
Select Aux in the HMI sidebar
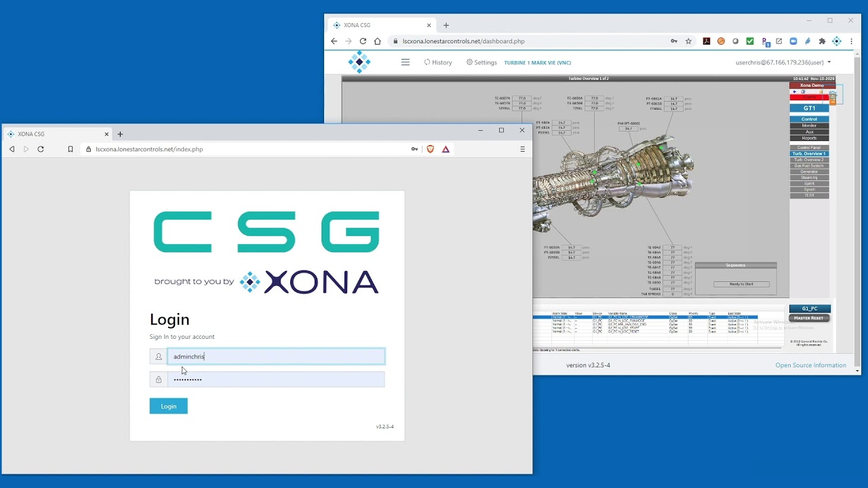(810, 132)
